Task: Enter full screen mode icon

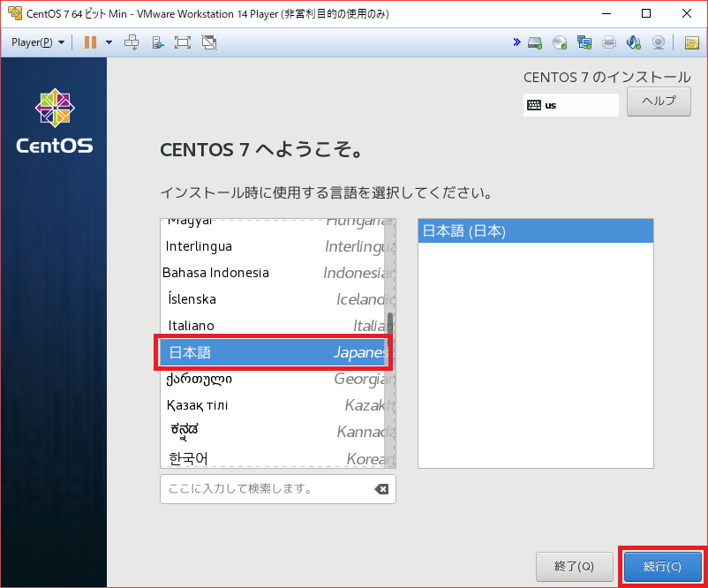Action: [x=183, y=42]
